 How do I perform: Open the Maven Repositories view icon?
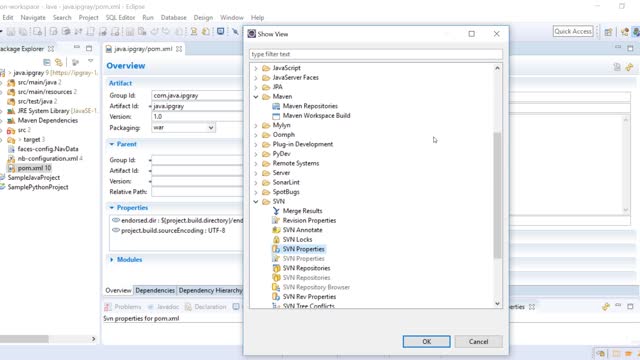[x=276, y=106]
